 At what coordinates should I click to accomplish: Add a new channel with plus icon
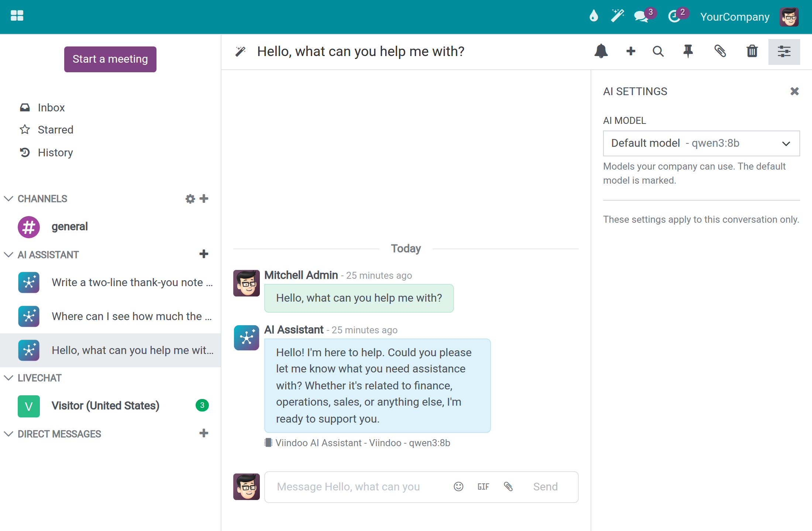pos(204,199)
